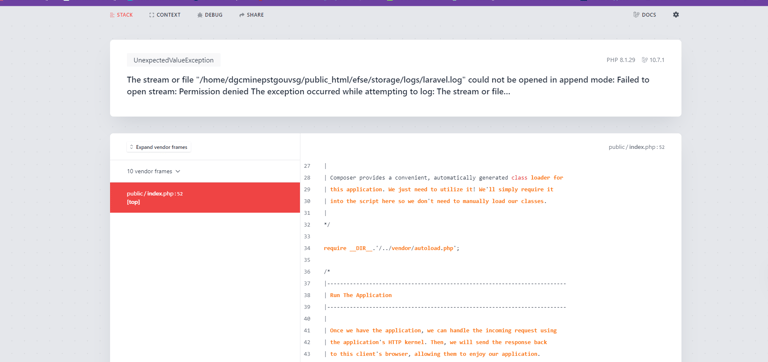Screen dimensions: 768x362
Task: Click the UnexpectedValueException badge
Action: [173, 60]
